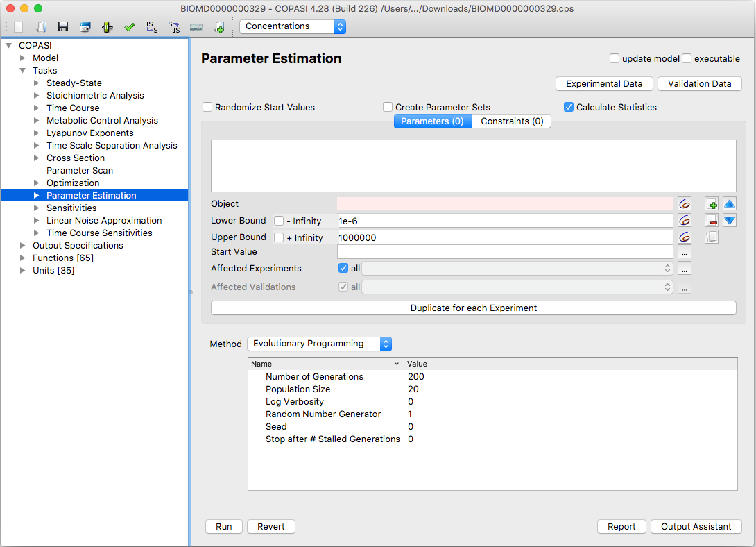Expand the Functions [65] node
Viewport: 756px width, 547px height.
click(x=22, y=258)
